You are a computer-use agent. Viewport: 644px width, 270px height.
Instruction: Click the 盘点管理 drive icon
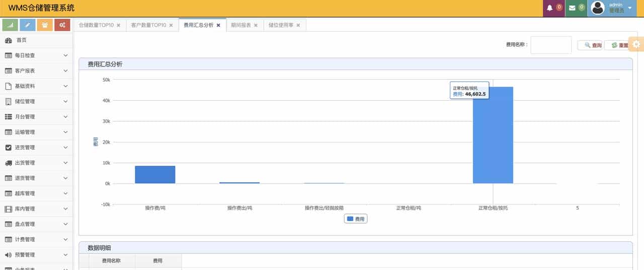(8, 224)
